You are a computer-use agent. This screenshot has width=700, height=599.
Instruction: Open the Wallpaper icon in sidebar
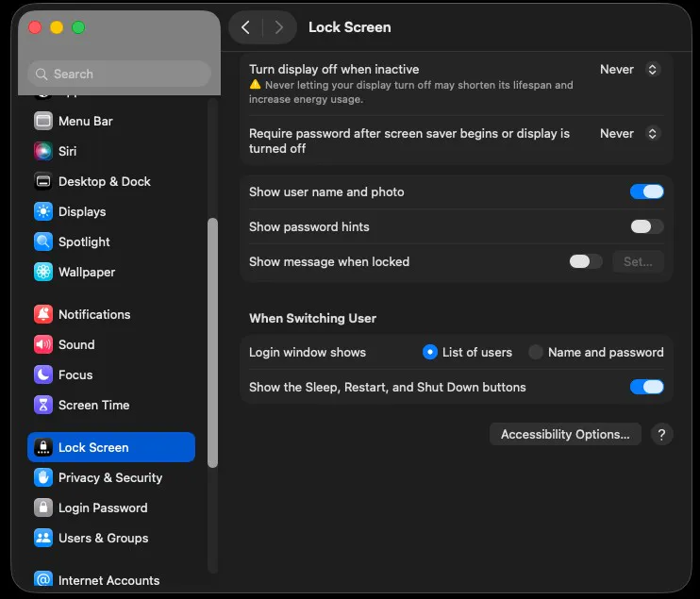click(x=42, y=272)
